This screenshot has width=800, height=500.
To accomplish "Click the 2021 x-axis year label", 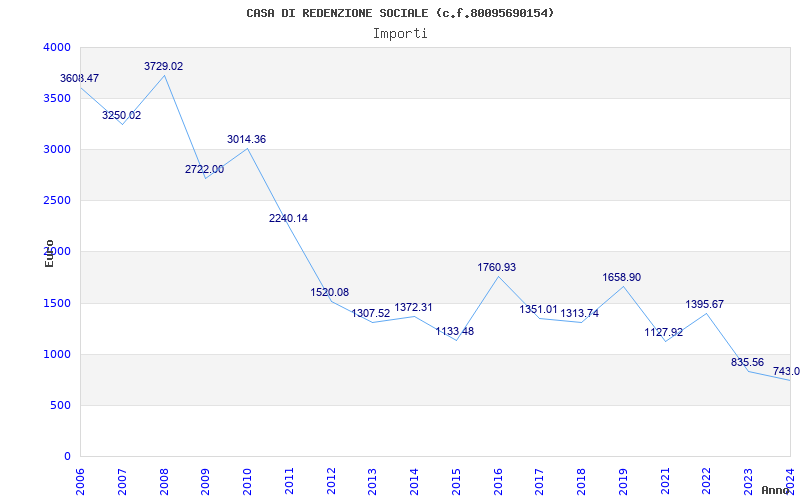I will coord(665,481).
